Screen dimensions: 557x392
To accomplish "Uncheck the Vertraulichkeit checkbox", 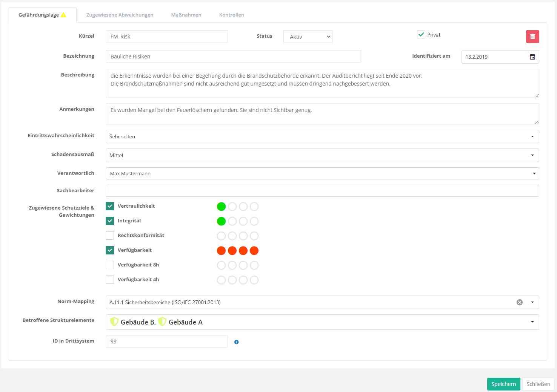I will click(110, 206).
